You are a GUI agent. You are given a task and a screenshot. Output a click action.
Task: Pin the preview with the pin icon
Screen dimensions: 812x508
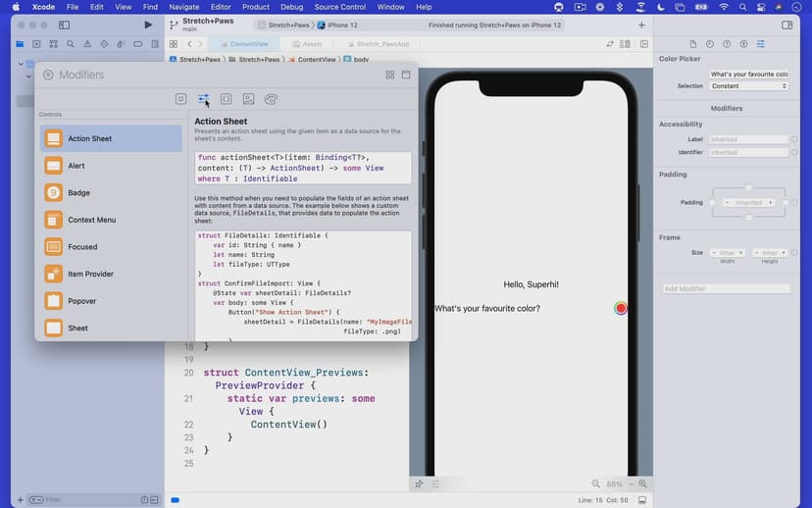419,483
